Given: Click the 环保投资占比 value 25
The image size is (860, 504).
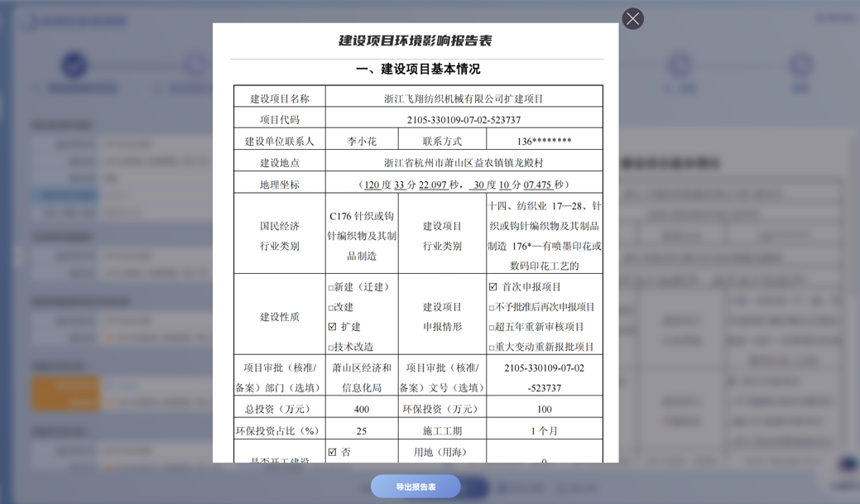Looking at the screenshot, I should pyautogui.click(x=362, y=431).
